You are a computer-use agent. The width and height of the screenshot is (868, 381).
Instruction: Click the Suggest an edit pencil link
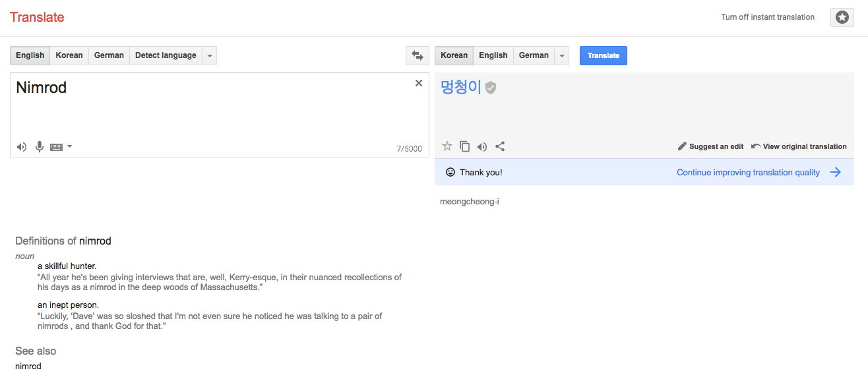[710, 146]
